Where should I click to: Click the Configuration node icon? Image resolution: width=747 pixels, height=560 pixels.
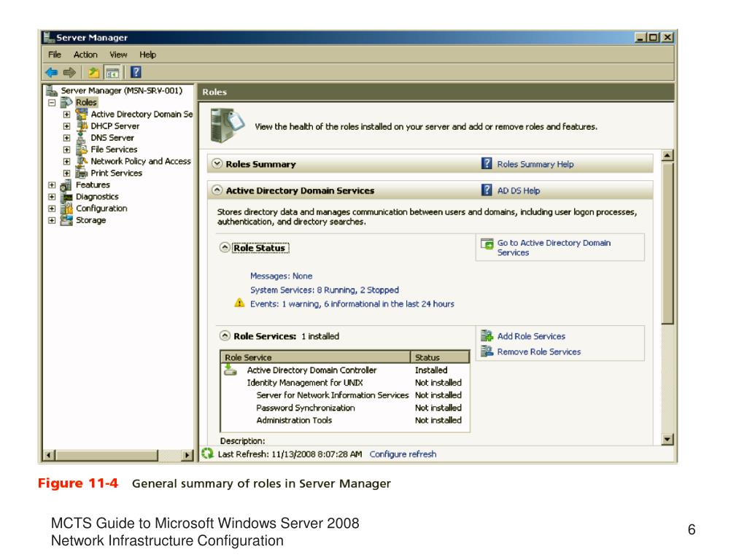[66, 208]
